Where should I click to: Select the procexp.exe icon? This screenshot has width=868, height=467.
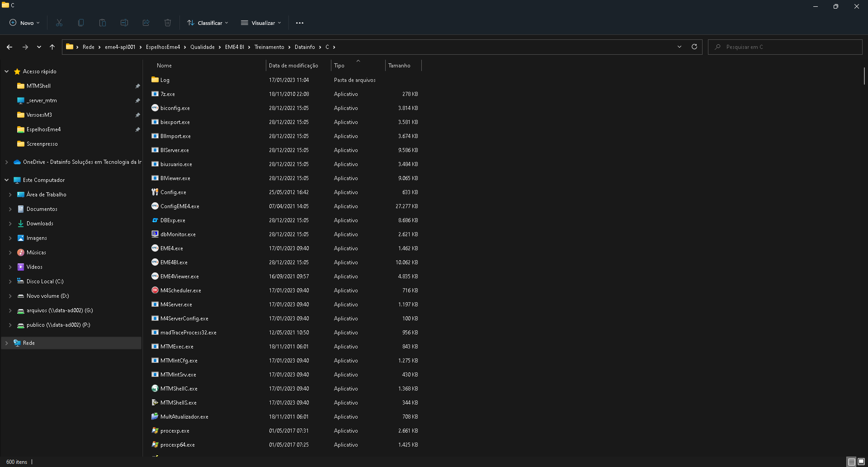click(155, 430)
